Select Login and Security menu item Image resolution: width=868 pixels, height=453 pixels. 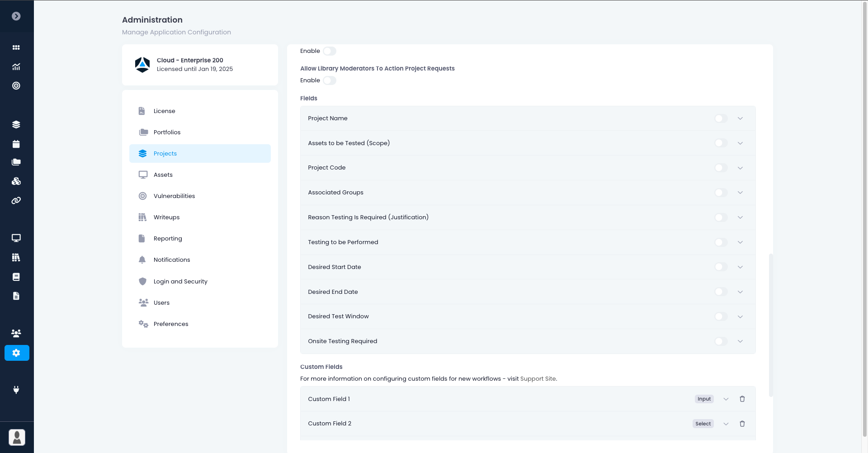click(x=180, y=281)
